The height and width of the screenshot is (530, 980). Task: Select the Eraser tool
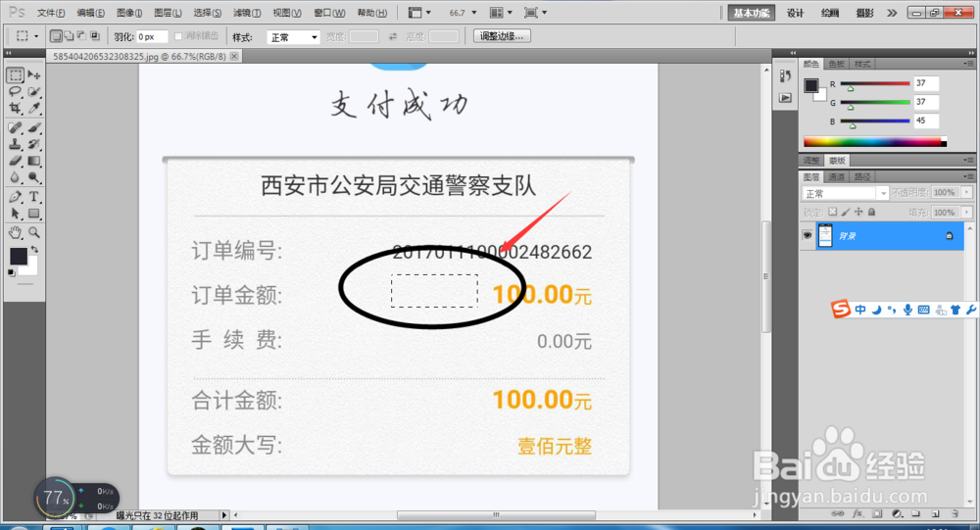[x=16, y=161]
